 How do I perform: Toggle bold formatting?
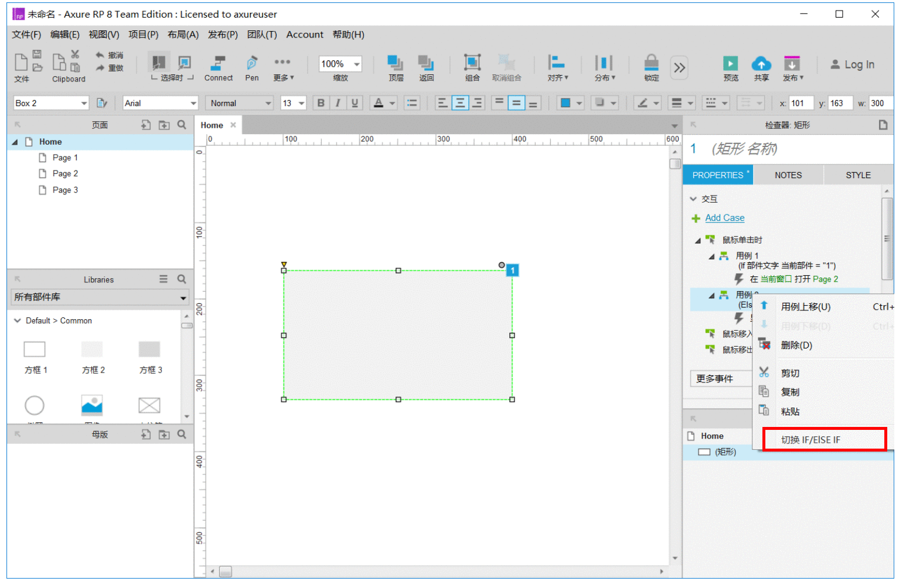321,103
